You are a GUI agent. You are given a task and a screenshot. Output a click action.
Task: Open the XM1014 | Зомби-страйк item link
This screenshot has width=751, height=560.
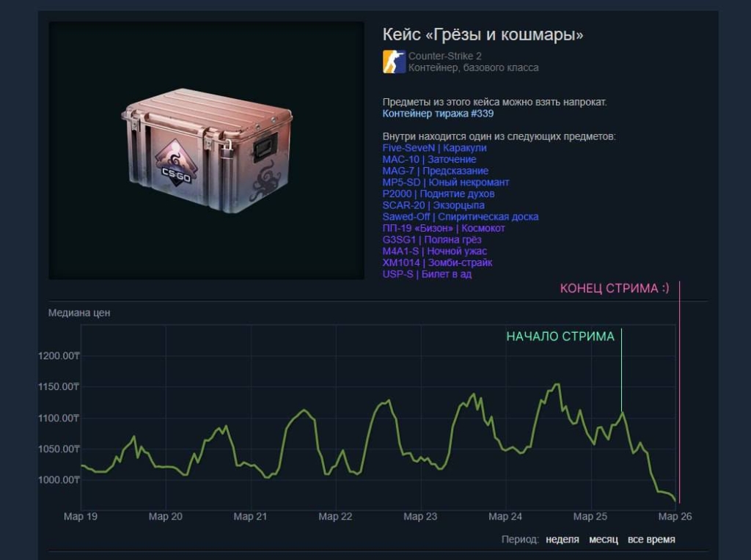pyautogui.click(x=437, y=262)
